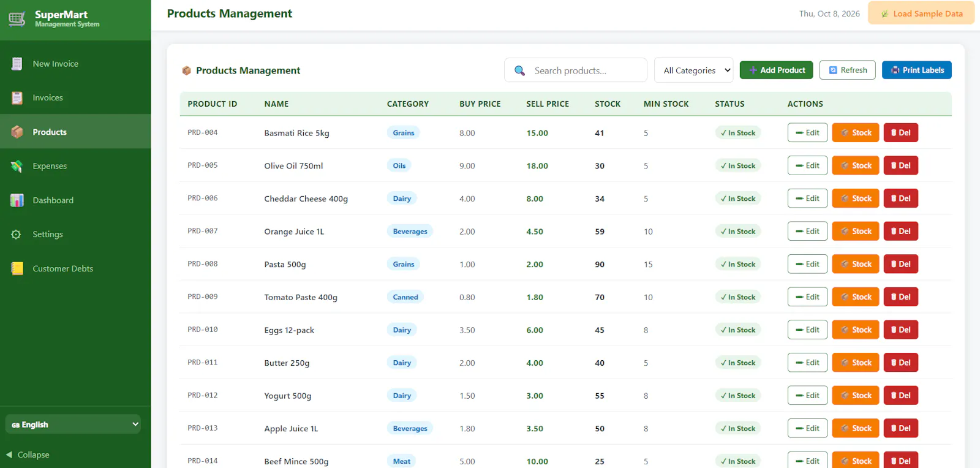Image resolution: width=980 pixels, height=468 pixels.
Task: Click the Invoices sidebar icon
Action: click(17, 98)
